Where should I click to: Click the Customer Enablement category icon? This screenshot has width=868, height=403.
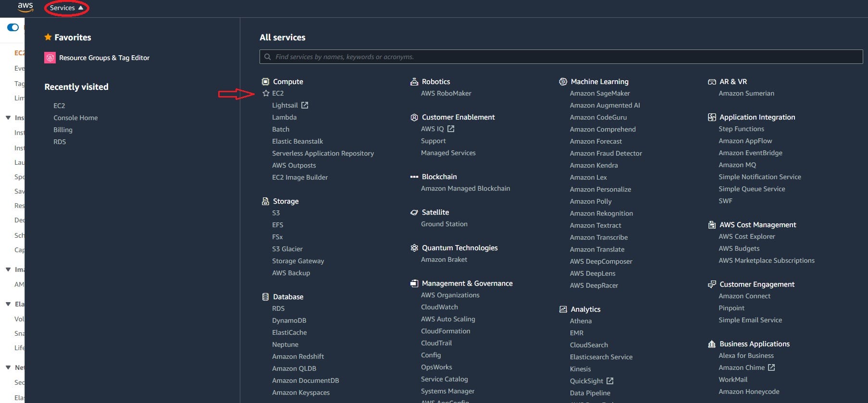click(x=414, y=117)
